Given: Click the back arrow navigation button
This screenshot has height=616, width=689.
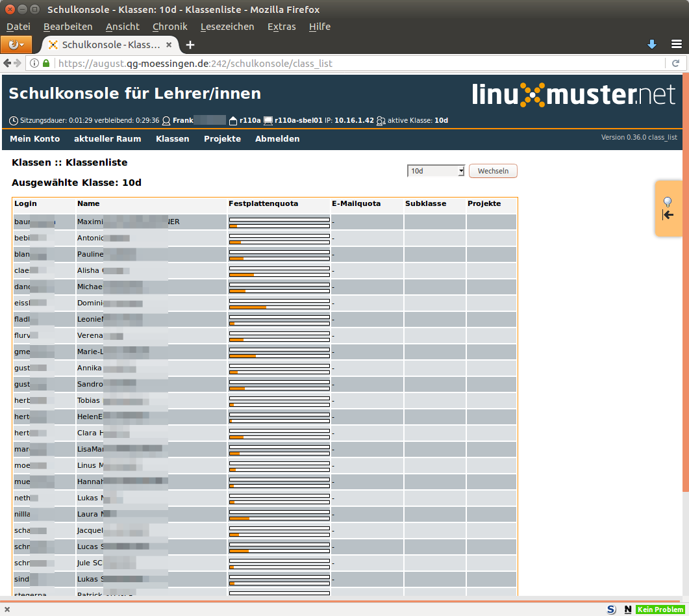Looking at the screenshot, I should (8, 64).
